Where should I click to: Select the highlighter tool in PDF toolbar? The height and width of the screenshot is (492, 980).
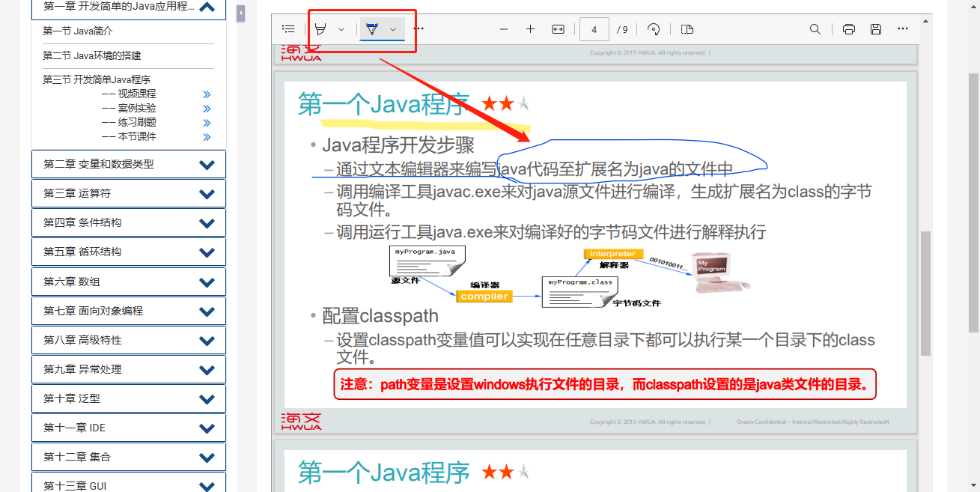(320, 29)
